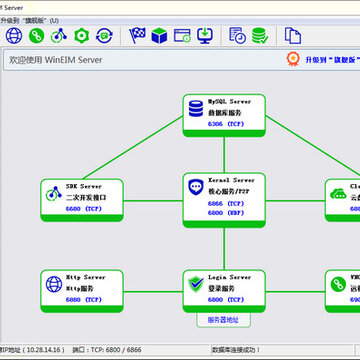This screenshot has height=360, width=360.
Task: Click the orange award ribbon icon
Action: click(x=293, y=59)
